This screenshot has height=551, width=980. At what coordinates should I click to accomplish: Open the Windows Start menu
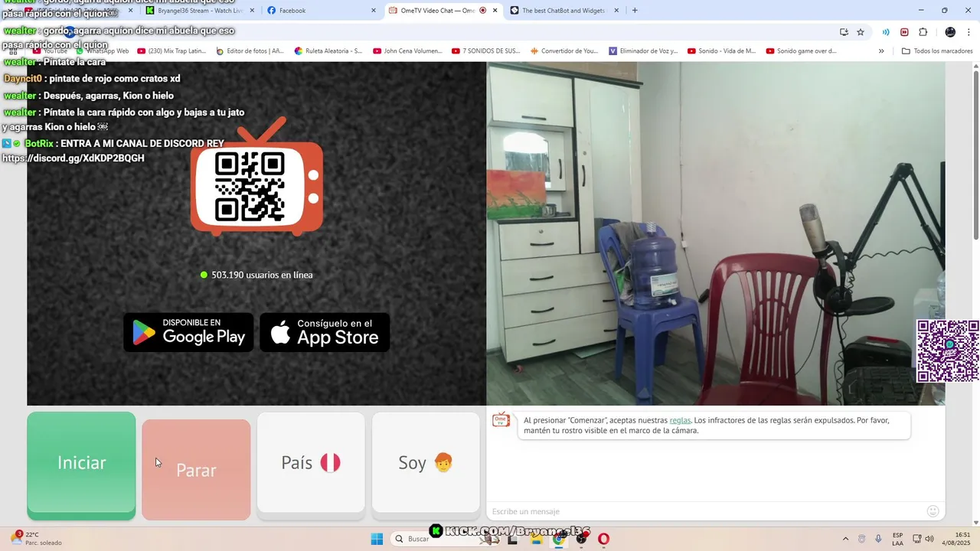tap(377, 539)
